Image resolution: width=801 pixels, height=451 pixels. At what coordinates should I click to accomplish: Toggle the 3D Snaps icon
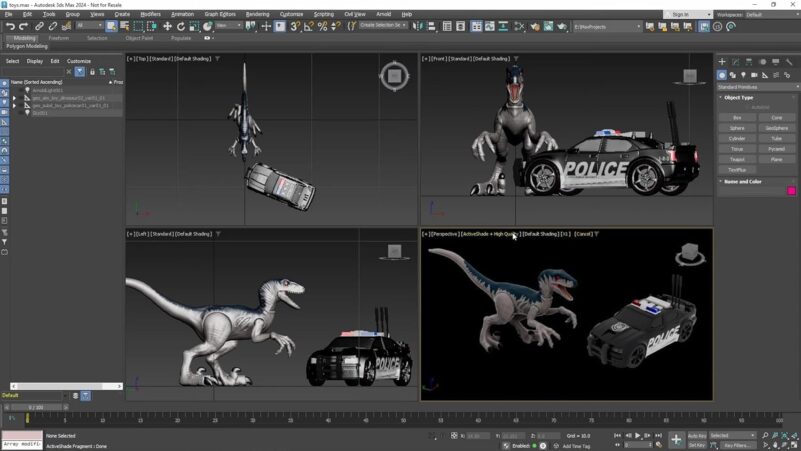pyautogui.click(x=295, y=26)
